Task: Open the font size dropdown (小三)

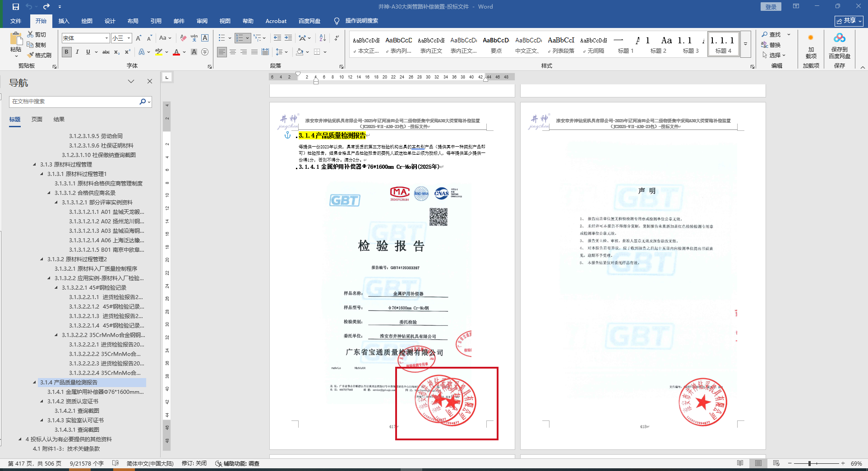Action: click(x=129, y=38)
